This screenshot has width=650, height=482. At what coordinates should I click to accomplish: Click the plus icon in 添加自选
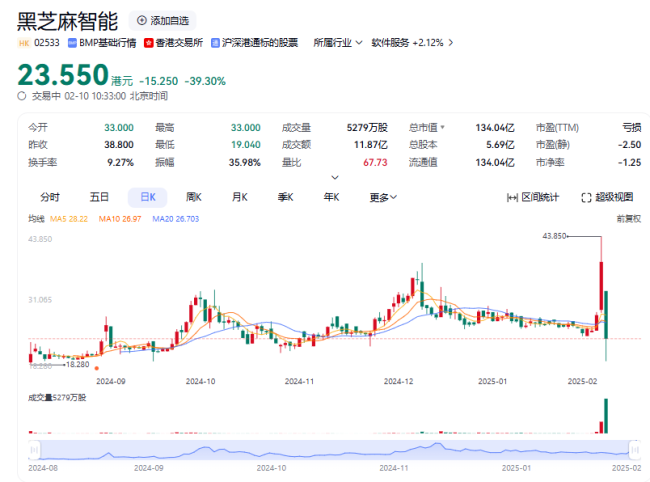142,20
